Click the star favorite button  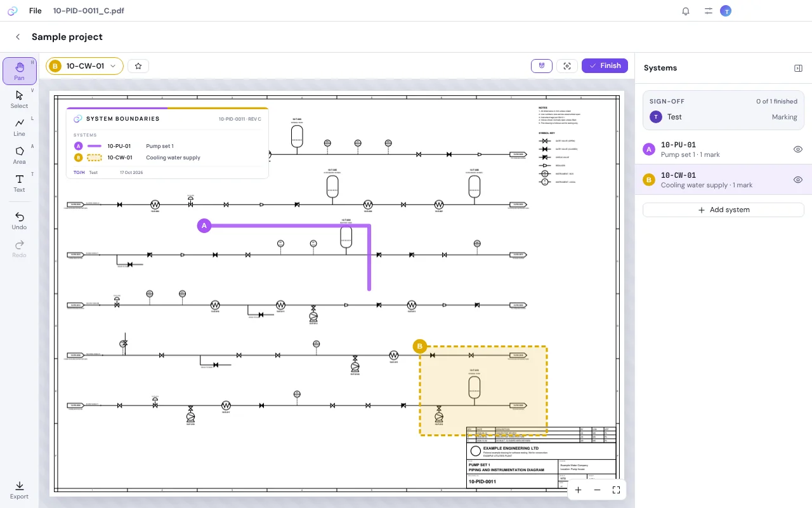coord(138,66)
